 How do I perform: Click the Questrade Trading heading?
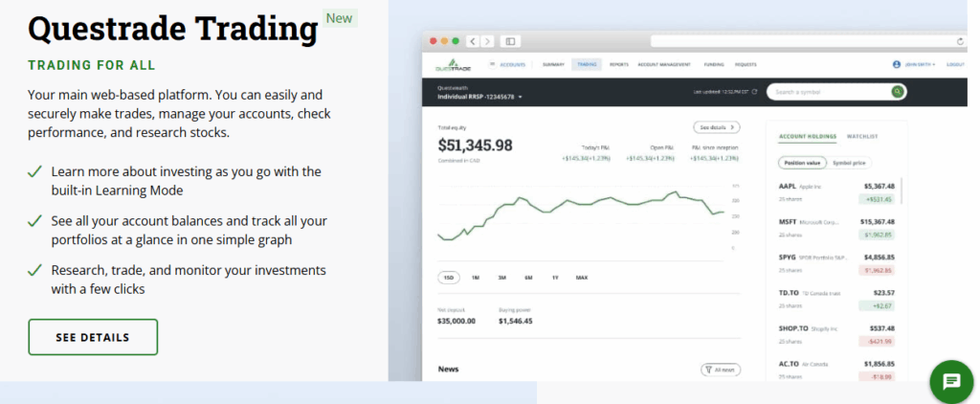(x=173, y=30)
